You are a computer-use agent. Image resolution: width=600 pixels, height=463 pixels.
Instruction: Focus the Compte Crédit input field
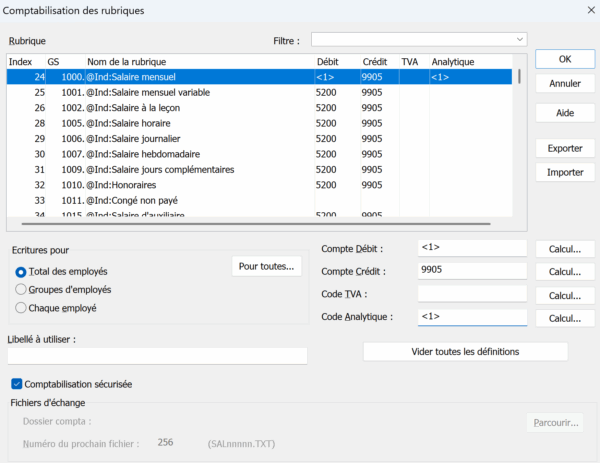tap(471, 271)
